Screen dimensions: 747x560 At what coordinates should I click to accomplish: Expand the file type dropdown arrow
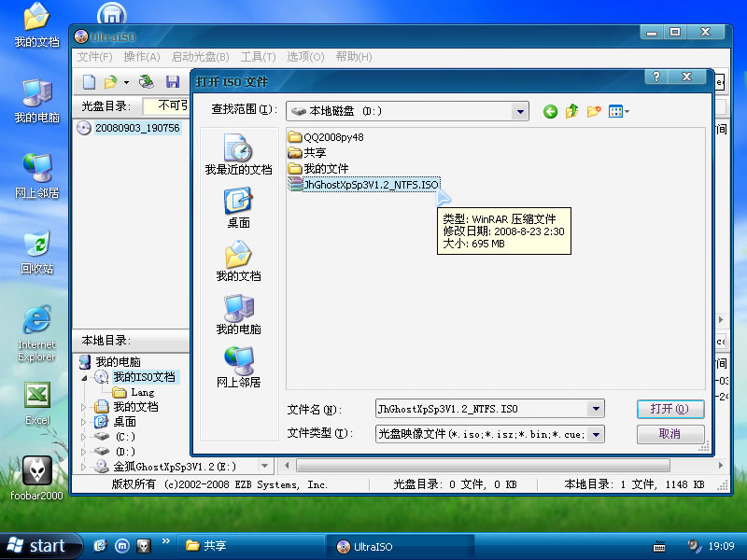tap(596, 434)
